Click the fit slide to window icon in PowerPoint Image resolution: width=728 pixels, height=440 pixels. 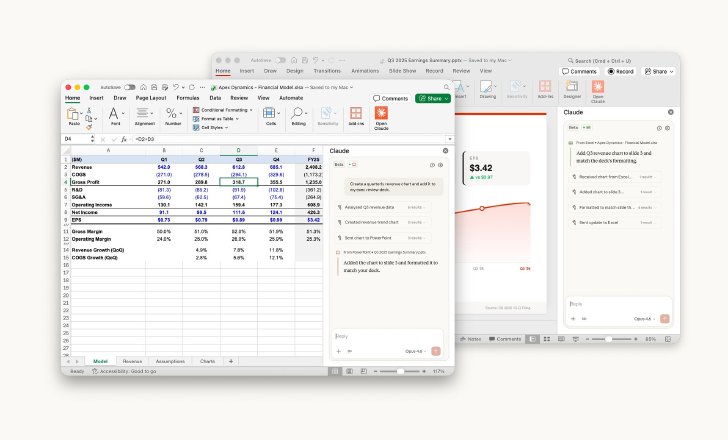668,339
